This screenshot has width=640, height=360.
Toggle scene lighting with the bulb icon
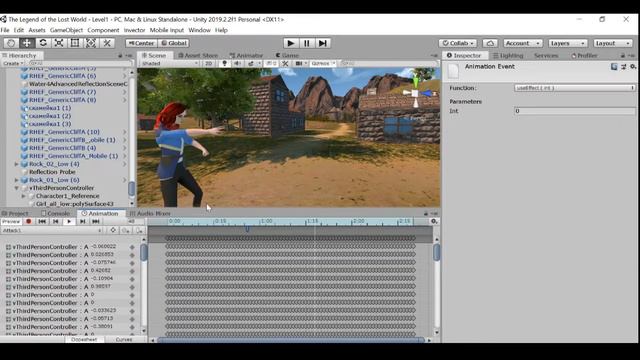pyautogui.click(x=224, y=63)
